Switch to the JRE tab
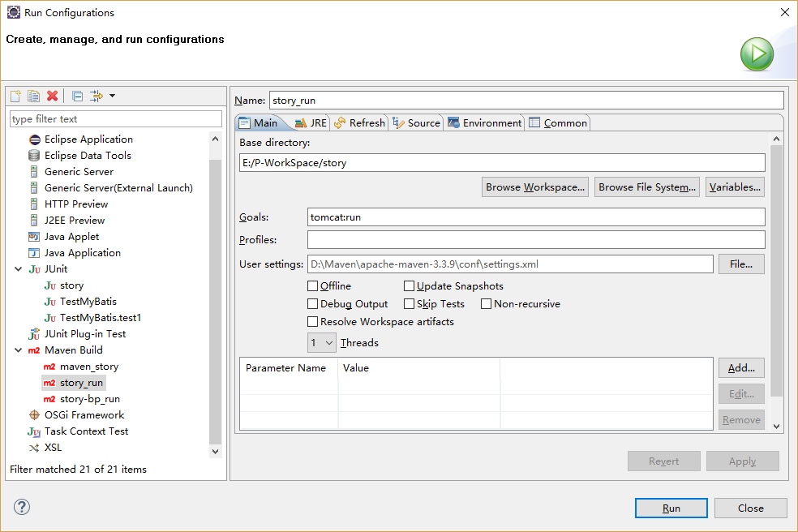Screen dimensions: 798x532 point(311,123)
